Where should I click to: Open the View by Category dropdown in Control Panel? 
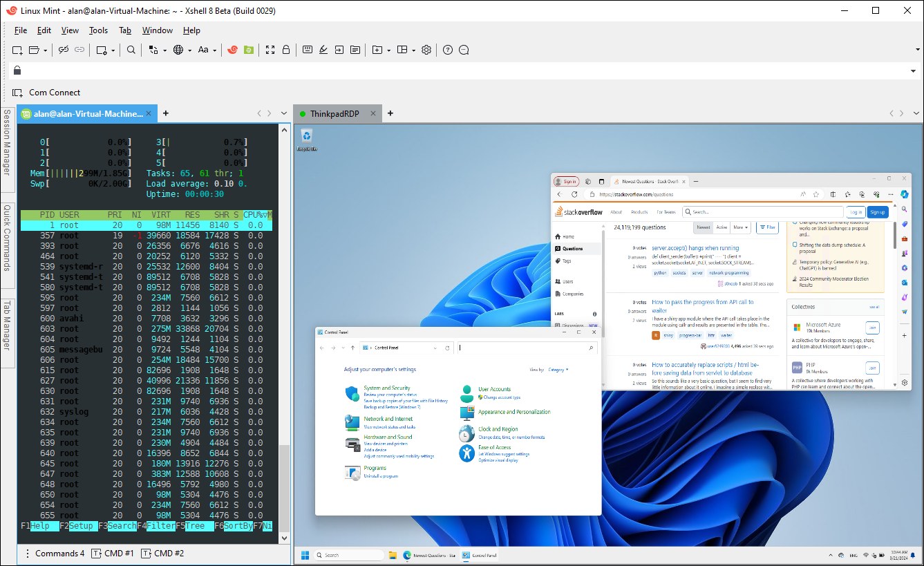pyautogui.click(x=558, y=370)
